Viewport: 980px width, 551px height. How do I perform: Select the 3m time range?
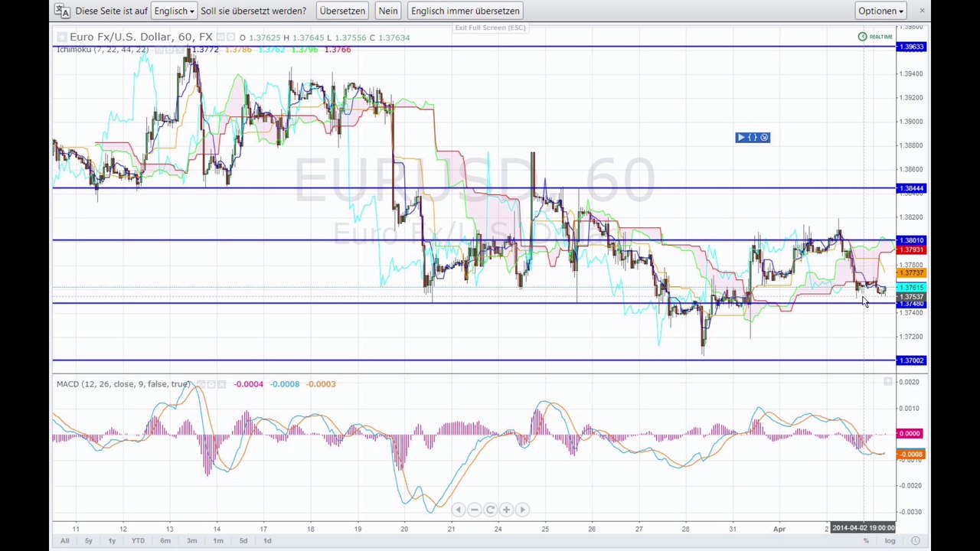click(x=191, y=541)
